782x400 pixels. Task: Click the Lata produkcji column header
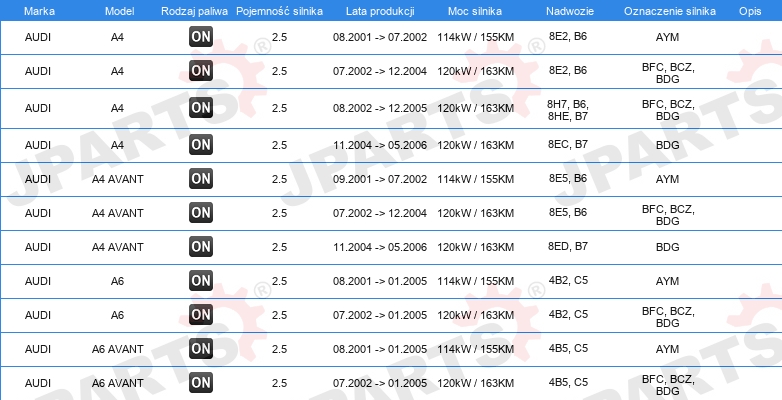[x=379, y=9]
